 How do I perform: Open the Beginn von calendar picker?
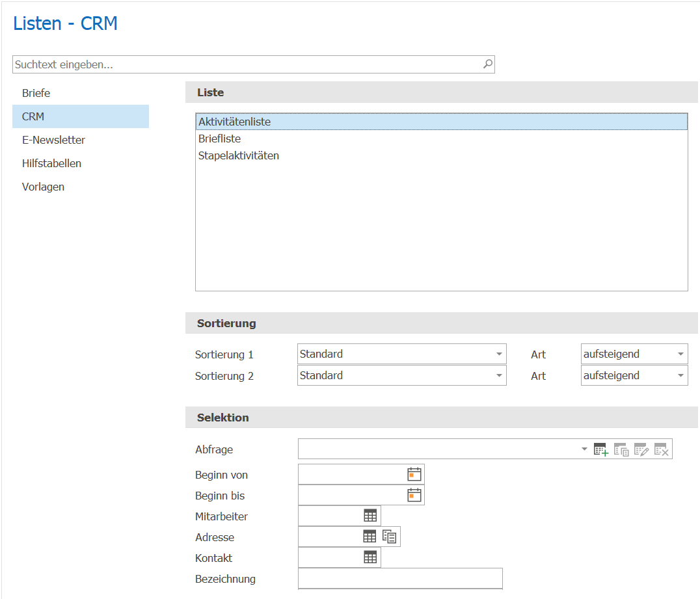tap(414, 474)
